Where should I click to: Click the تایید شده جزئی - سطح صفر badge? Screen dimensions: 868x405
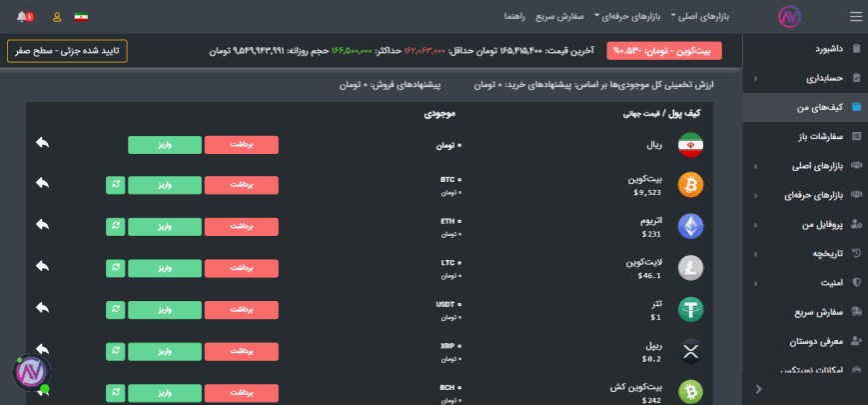coord(67,51)
